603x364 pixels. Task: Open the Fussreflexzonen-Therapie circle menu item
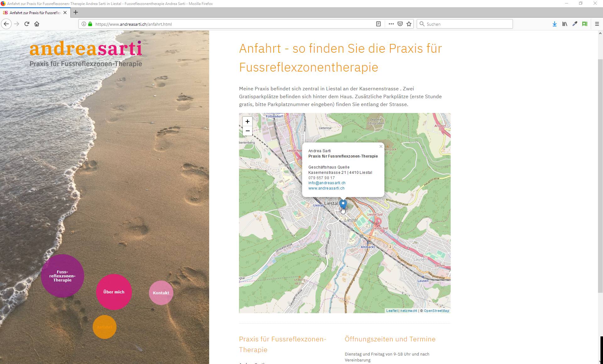[62, 276]
